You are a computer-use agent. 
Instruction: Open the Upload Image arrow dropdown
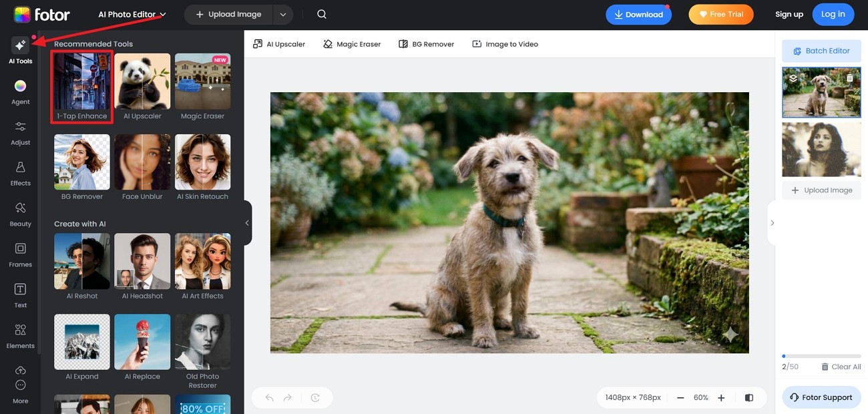(283, 14)
